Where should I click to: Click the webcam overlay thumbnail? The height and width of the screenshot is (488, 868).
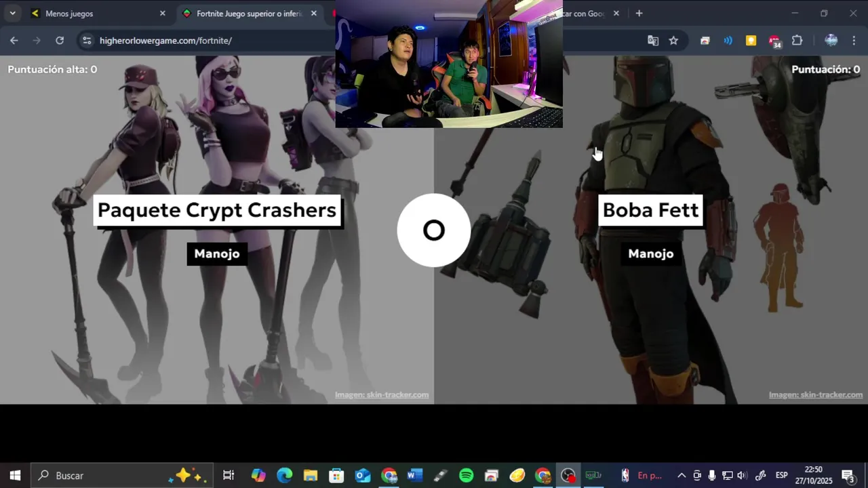449,64
